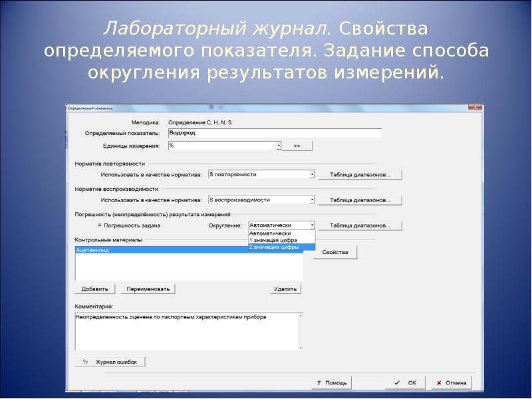Click Переименовать control material button
The width and height of the screenshot is (532, 399).
click(x=148, y=289)
